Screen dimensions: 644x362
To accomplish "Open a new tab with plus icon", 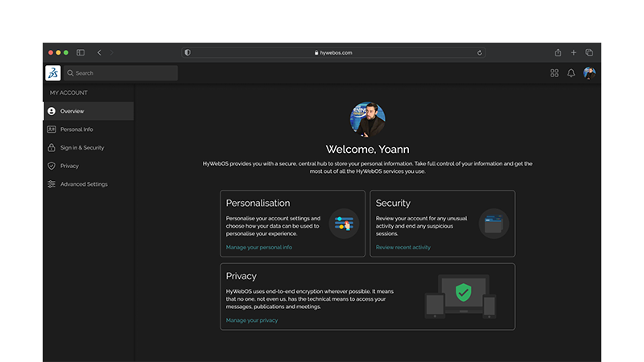I will coord(573,52).
